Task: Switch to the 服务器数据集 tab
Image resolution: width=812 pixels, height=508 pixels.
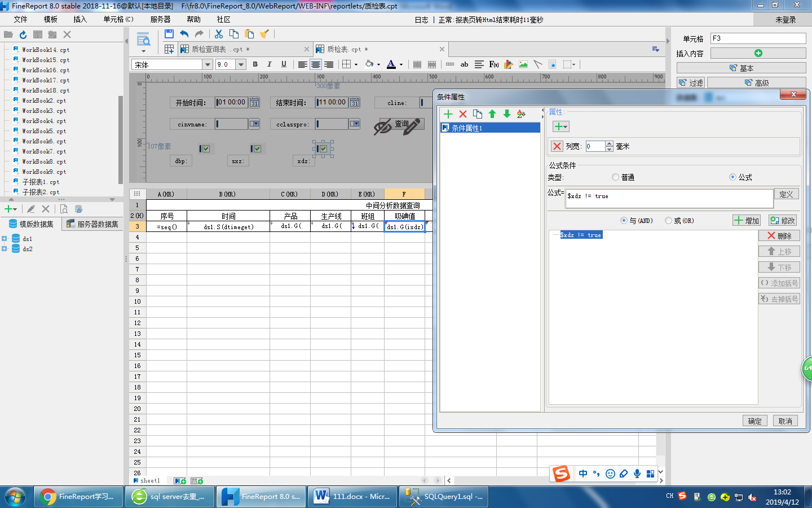Action: pos(93,224)
